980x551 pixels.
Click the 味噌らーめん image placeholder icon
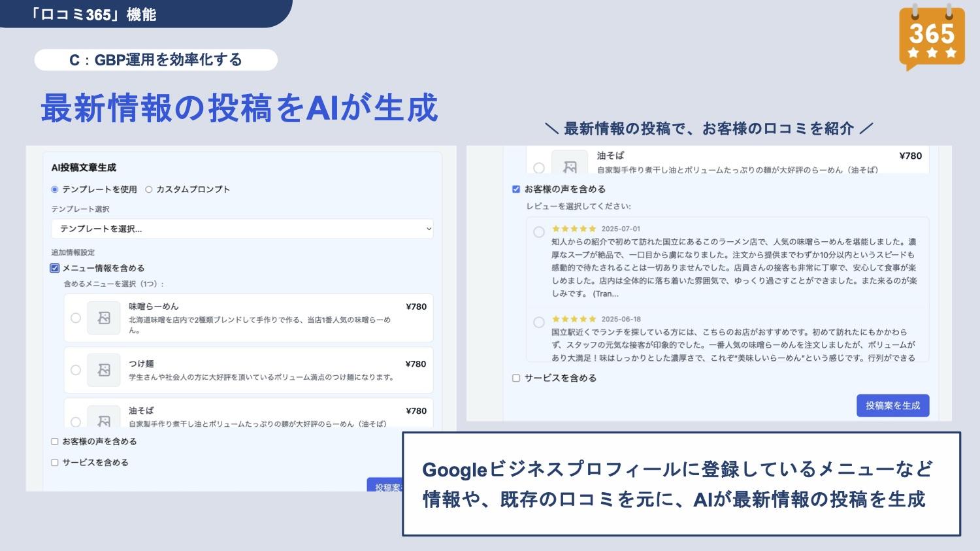(104, 318)
